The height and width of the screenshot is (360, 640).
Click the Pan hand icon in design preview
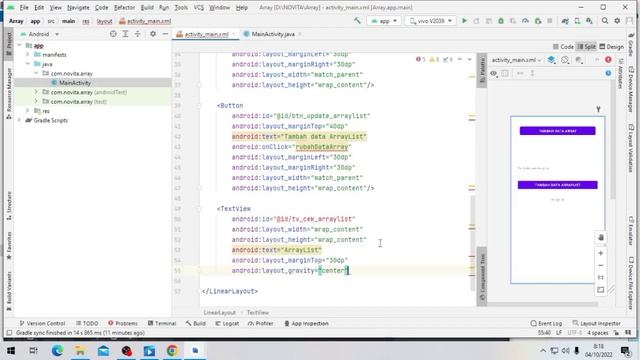[601, 238]
